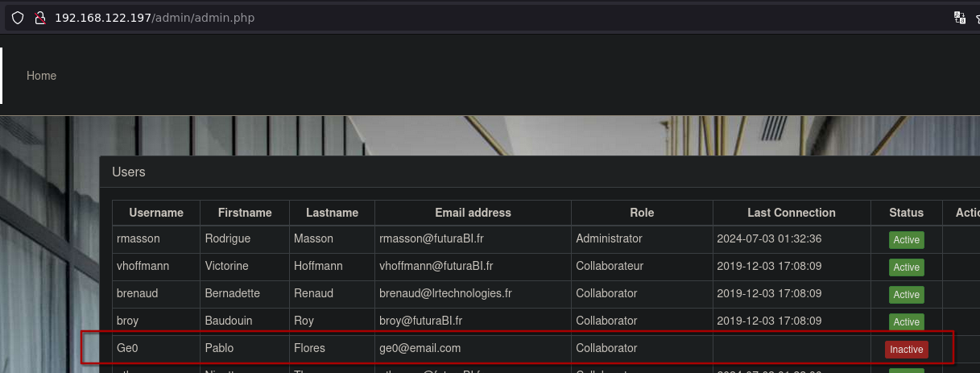Select the Administrator role cell for rmasson
Screen dimensions: 980x373
(609, 238)
